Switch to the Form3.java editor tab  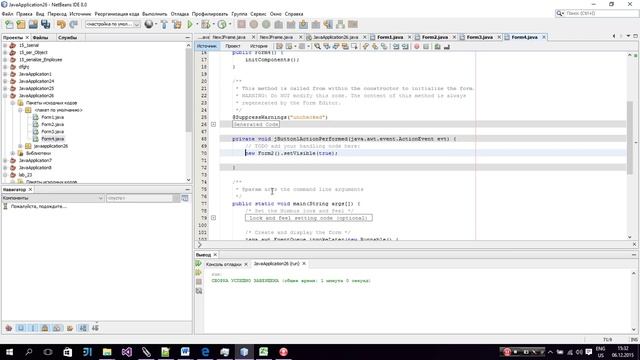[480, 37]
